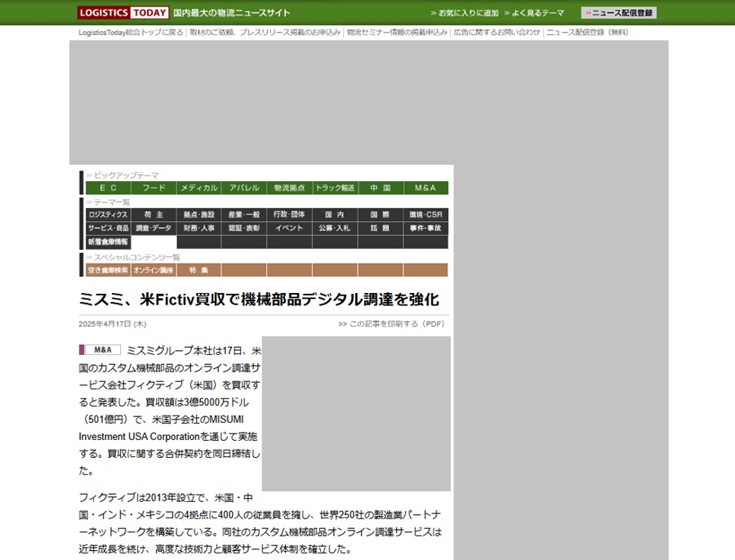Click the tagline 国内最大の物流ニュースサイト
735x560 pixels.
232,12
